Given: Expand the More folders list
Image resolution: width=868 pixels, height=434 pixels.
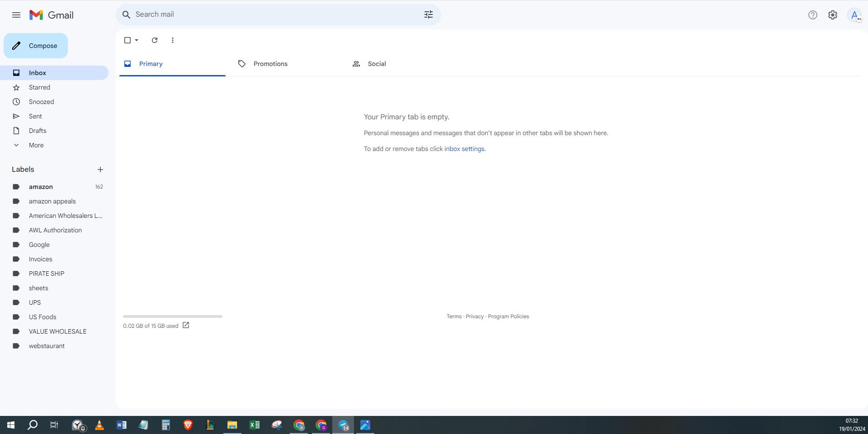Looking at the screenshot, I should click(54, 145).
